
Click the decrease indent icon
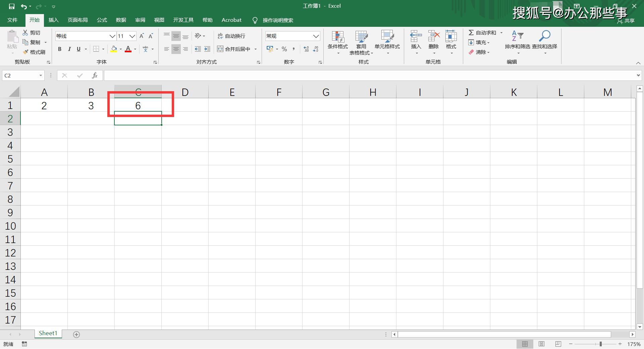(198, 49)
